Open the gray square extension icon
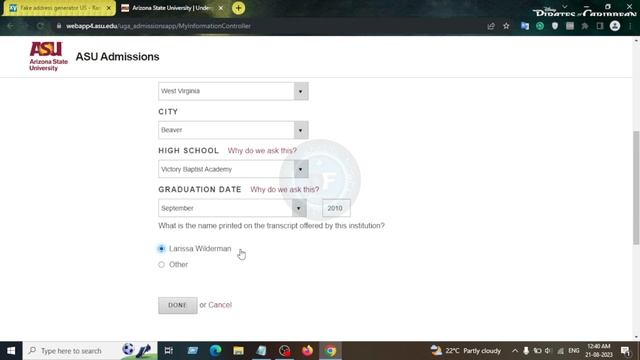 click(x=570, y=26)
